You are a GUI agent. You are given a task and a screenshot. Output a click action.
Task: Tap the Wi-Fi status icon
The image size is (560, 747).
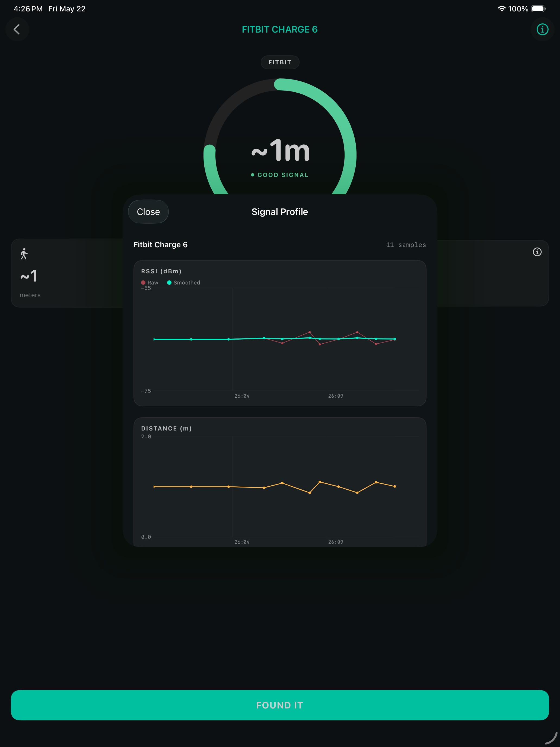[502, 9]
